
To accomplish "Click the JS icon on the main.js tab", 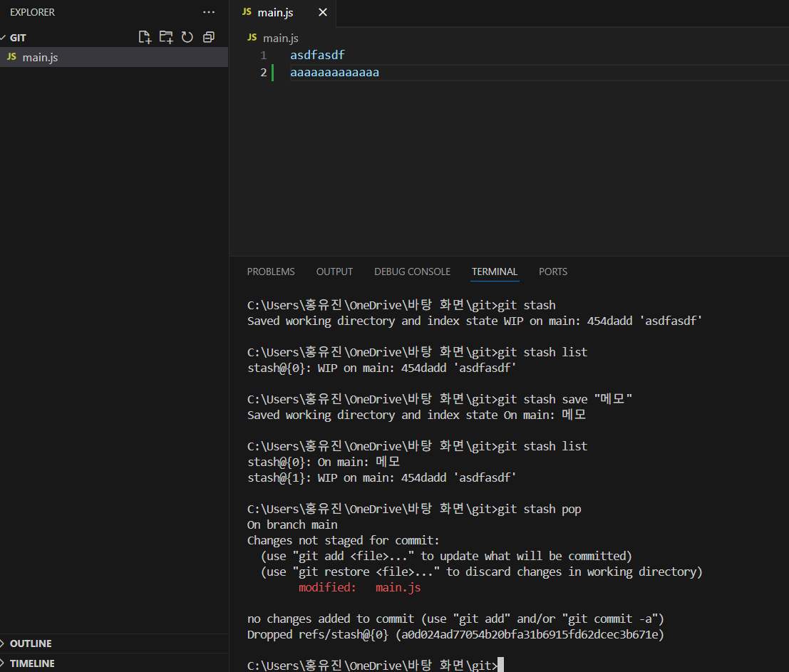I will pos(247,11).
